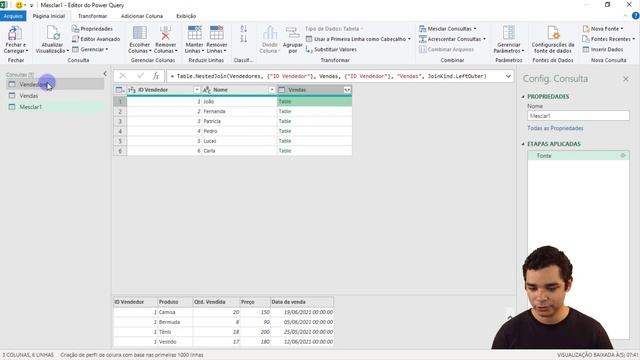Click Atualizar Visualização icon
The width and height of the screenshot is (640, 360).
pyautogui.click(x=53, y=33)
